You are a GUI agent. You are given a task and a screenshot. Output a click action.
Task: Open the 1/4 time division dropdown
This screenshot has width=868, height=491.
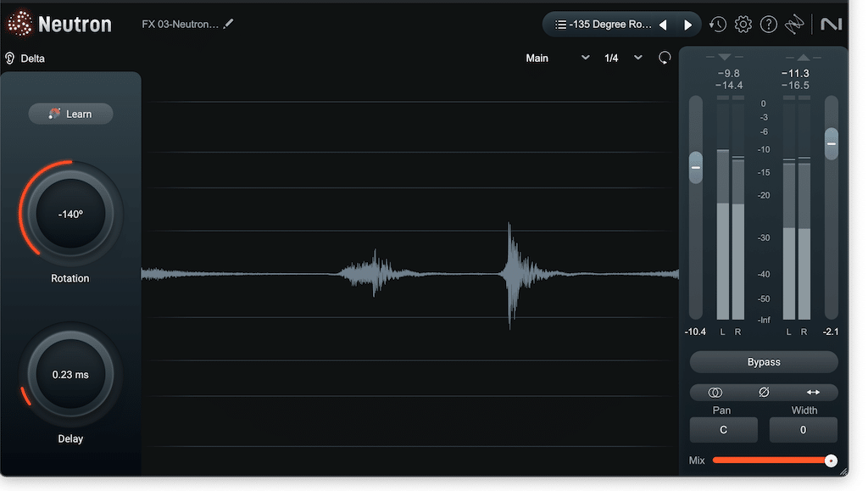click(x=623, y=59)
